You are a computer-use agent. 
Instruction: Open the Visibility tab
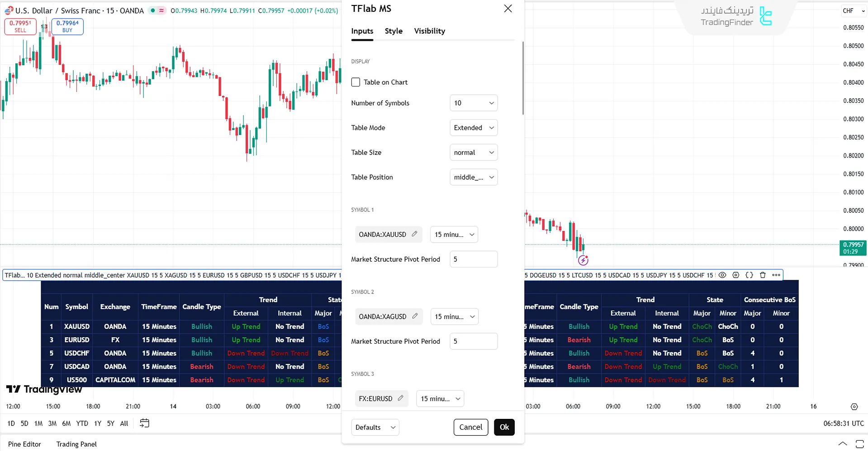coord(429,31)
